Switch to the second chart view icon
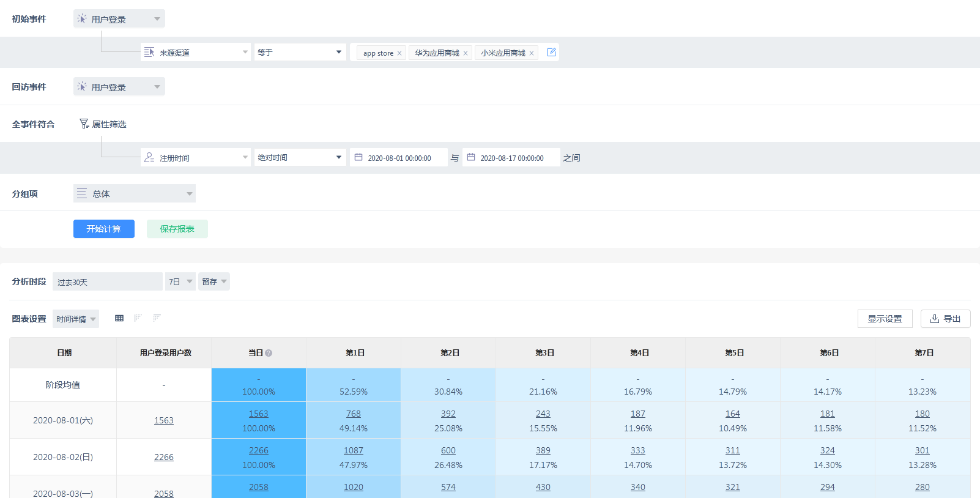This screenshot has height=498, width=980. point(138,318)
